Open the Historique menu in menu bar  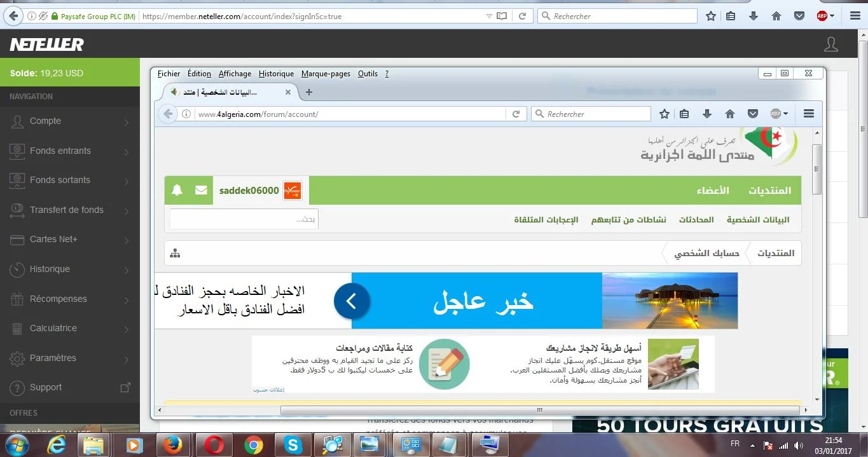[x=276, y=74]
